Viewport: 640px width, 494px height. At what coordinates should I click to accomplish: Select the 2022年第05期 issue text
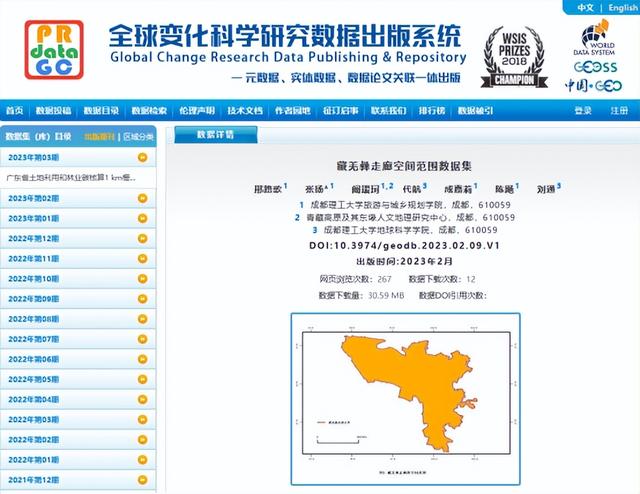point(34,379)
